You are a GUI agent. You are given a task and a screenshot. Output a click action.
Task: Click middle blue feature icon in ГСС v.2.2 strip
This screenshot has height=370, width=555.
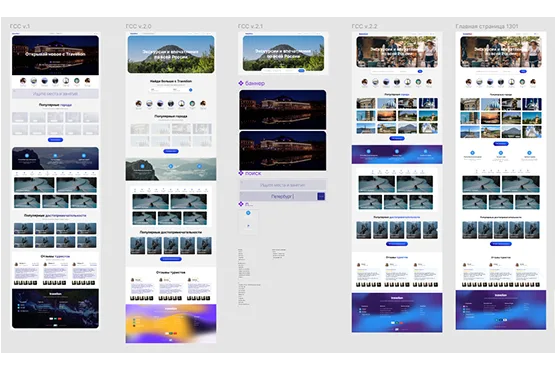[397, 151]
